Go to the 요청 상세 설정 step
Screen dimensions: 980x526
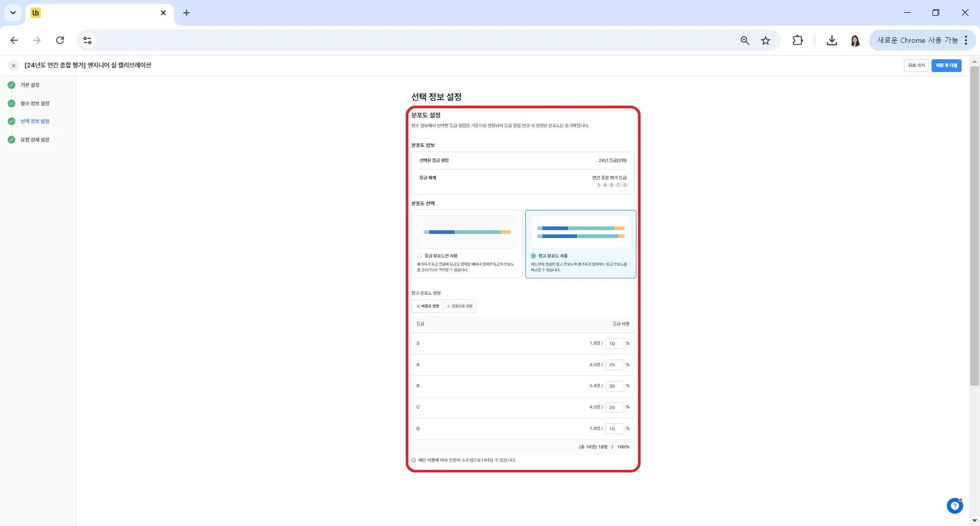click(35, 140)
